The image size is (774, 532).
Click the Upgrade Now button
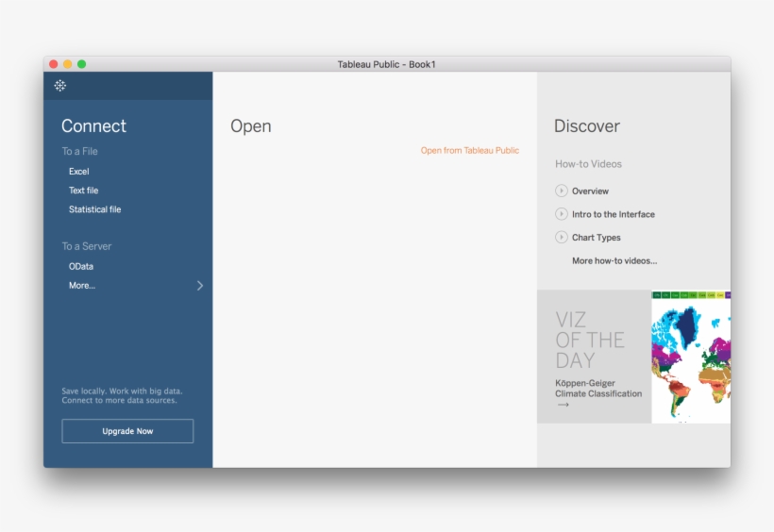pos(127,431)
